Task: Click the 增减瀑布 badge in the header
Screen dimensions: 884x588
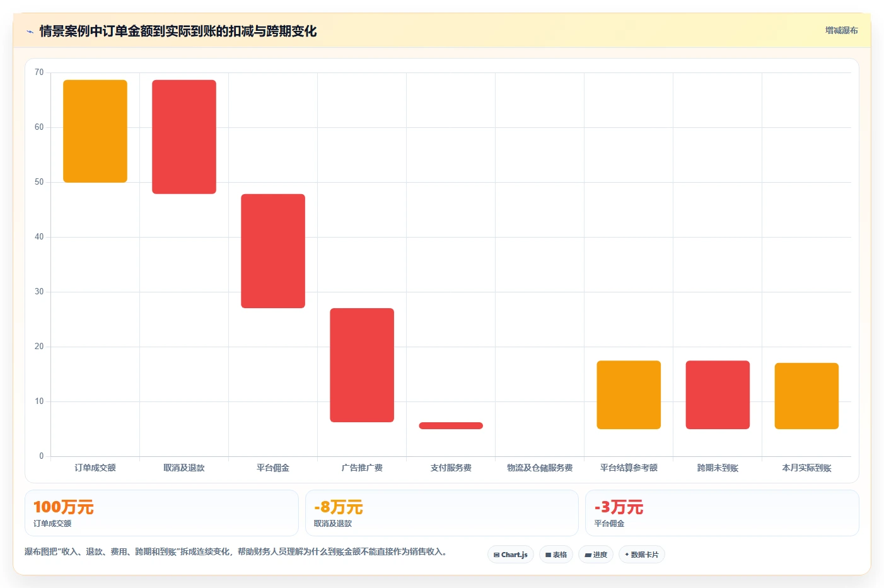Action: [x=842, y=30]
